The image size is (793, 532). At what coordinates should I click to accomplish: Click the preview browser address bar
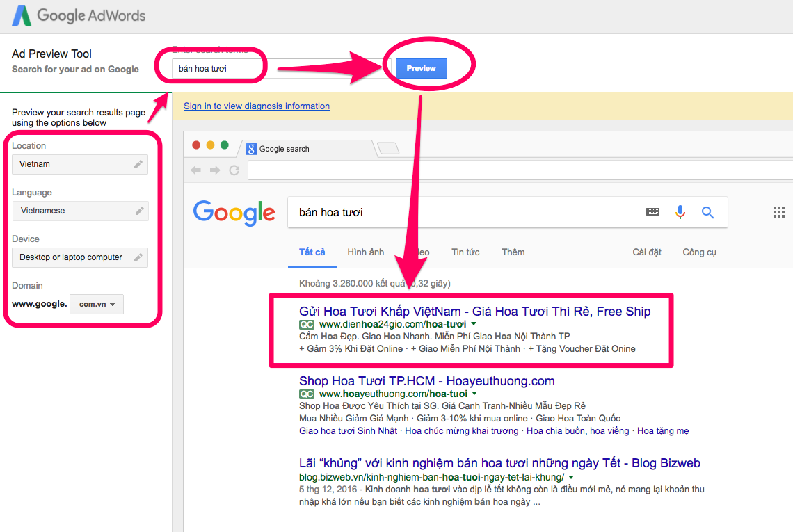[x=520, y=170]
